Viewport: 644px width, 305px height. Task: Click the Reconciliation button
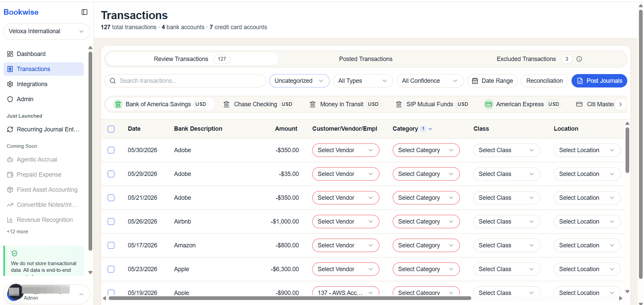click(x=544, y=81)
